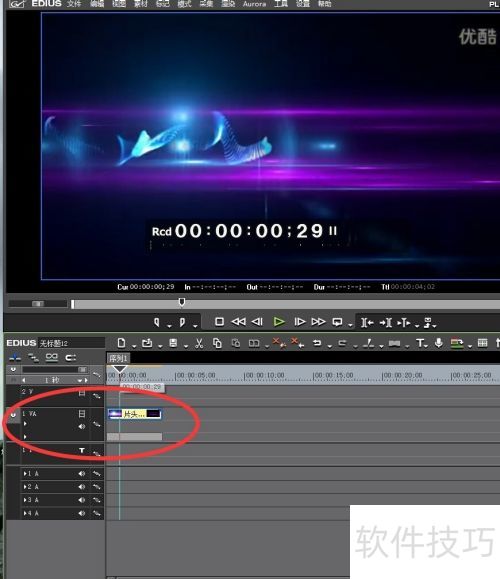Click the Replace clip icon
Screen dimensions: 500x579
(x=254, y=343)
